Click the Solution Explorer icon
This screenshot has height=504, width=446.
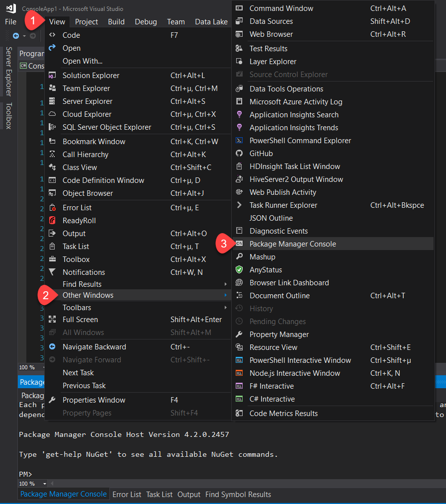coord(53,75)
